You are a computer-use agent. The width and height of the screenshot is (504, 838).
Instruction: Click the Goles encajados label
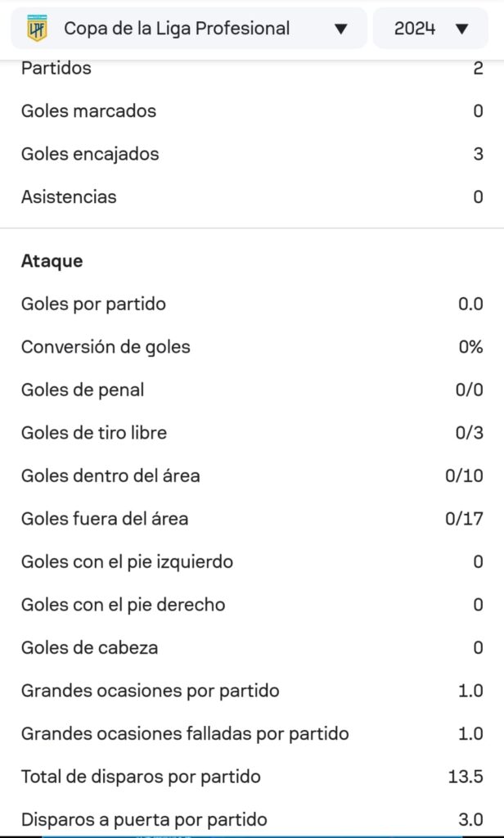click(90, 154)
